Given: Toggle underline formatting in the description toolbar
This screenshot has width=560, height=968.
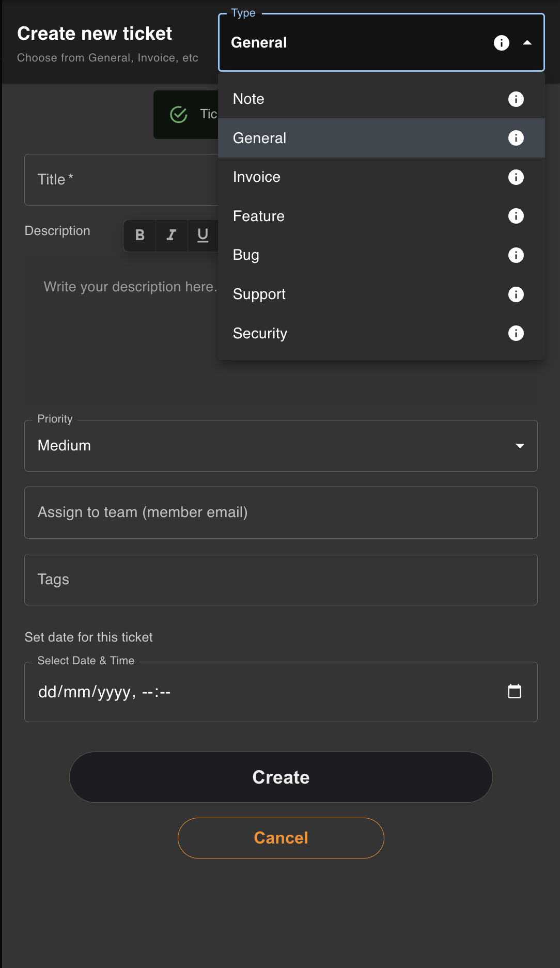Looking at the screenshot, I should click(x=203, y=236).
